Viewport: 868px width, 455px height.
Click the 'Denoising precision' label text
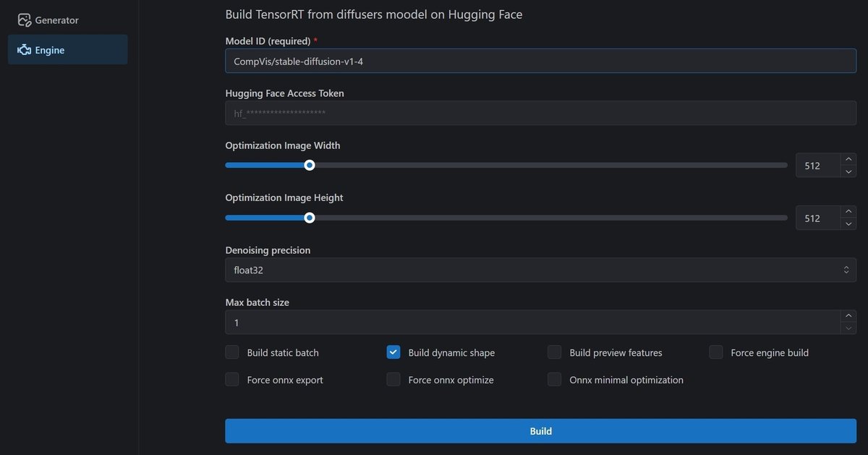(x=268, y=250)
